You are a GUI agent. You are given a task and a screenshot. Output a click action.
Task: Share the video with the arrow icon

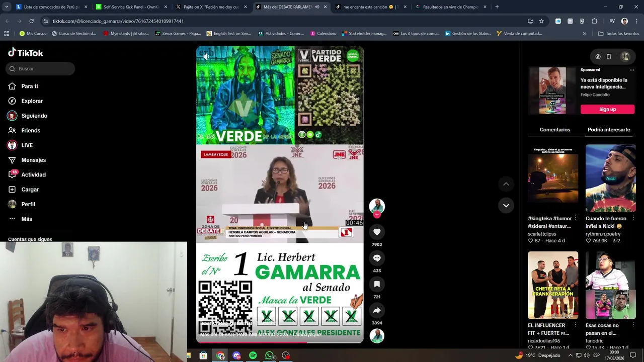click(377, 310)
